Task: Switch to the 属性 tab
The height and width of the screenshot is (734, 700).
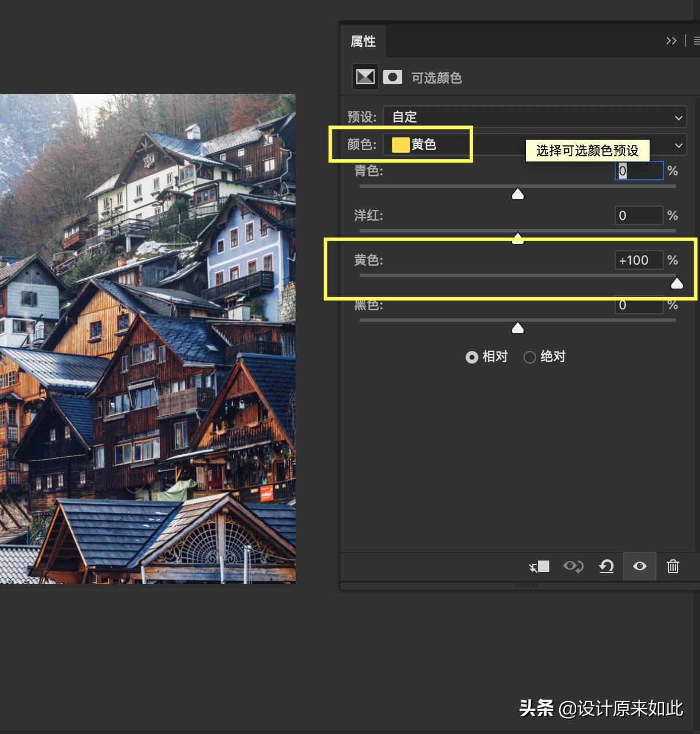Action: [363, 41]
